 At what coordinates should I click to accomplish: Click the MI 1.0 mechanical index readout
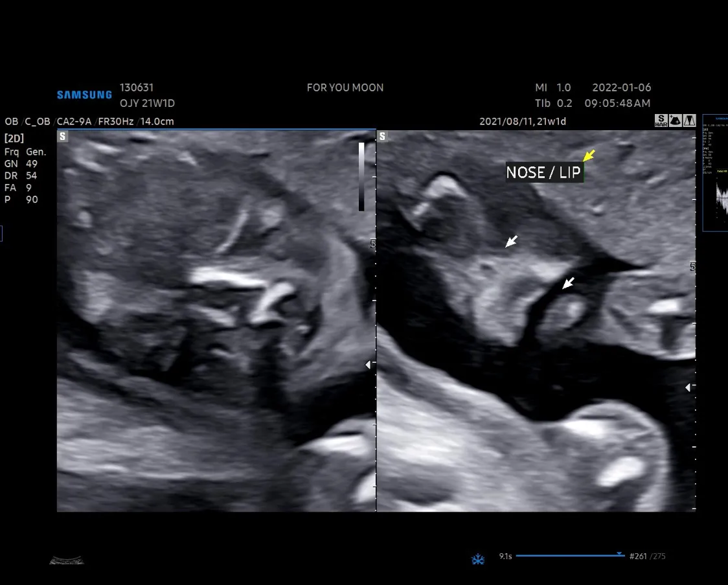552,87
